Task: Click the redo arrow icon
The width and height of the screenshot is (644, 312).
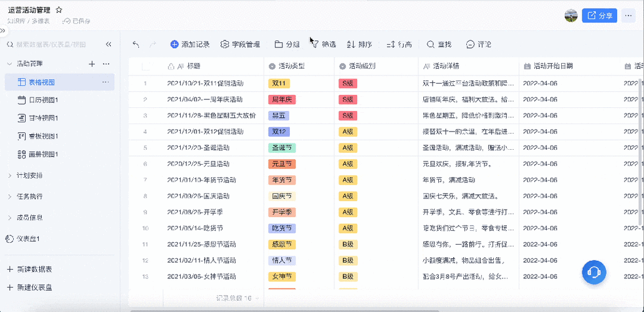Action: point(152,44)
